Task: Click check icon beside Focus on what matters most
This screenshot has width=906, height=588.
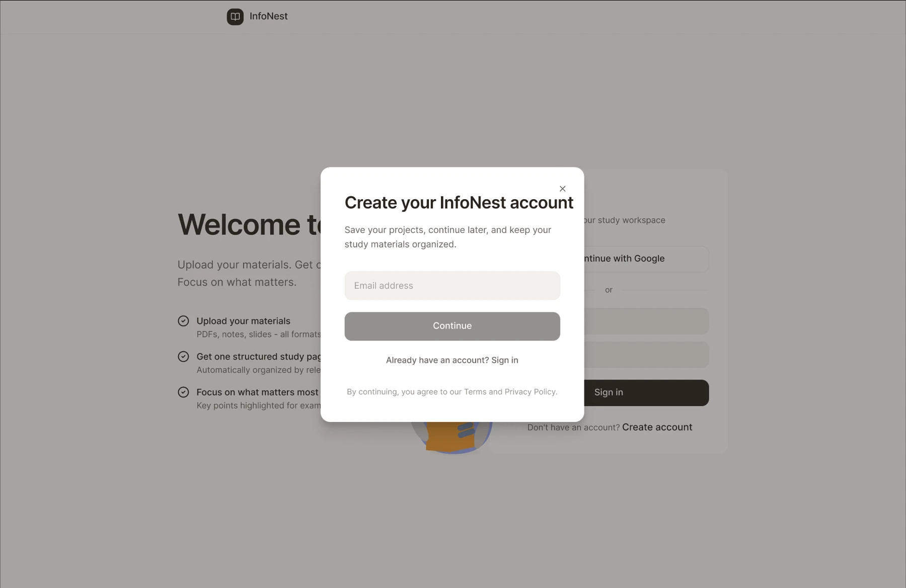Action: [x=183, y=392]
